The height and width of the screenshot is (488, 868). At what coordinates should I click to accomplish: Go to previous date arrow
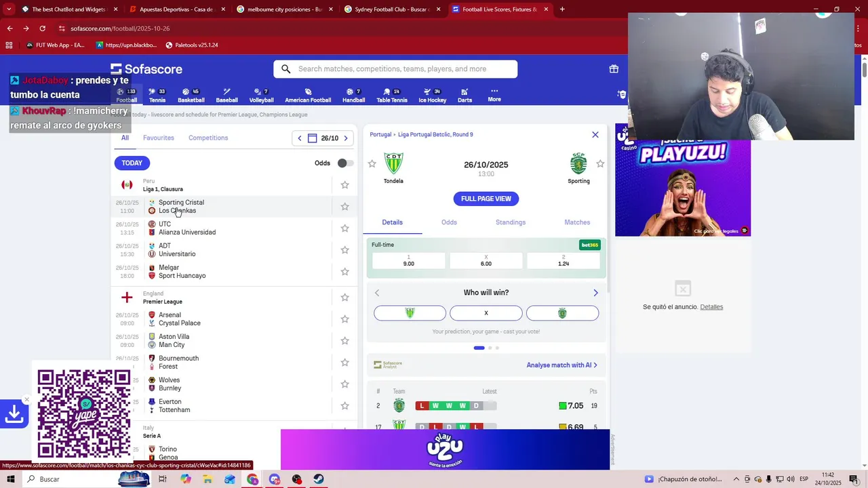click(x=300, y=138)
